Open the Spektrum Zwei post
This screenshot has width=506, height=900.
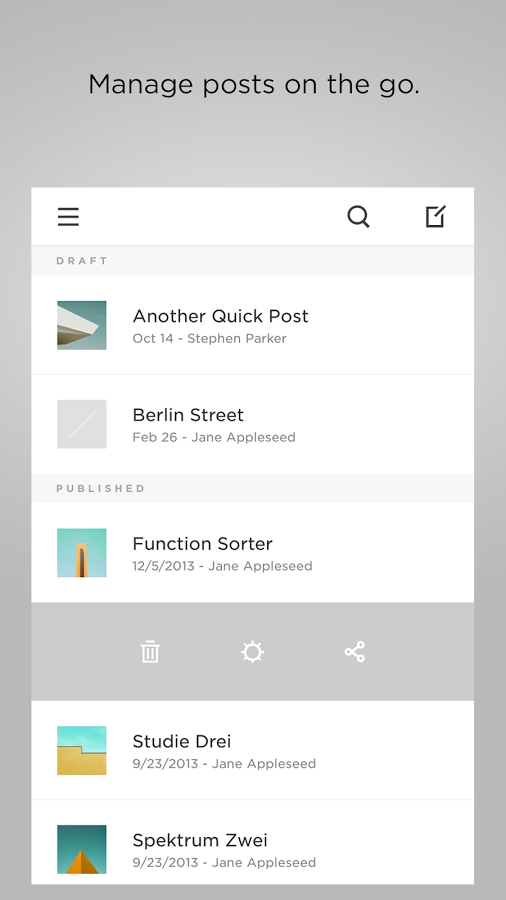click(x=252, y=843)
